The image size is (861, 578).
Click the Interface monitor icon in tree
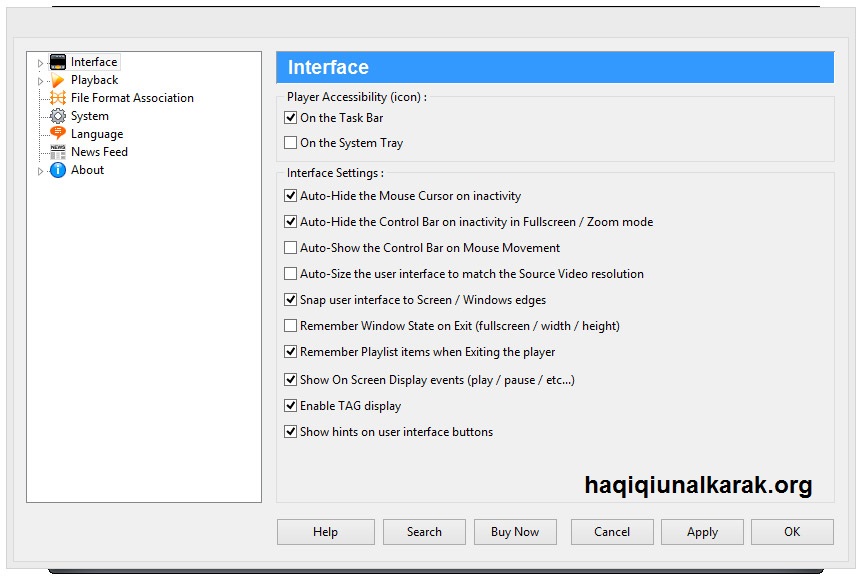(58, 62)
